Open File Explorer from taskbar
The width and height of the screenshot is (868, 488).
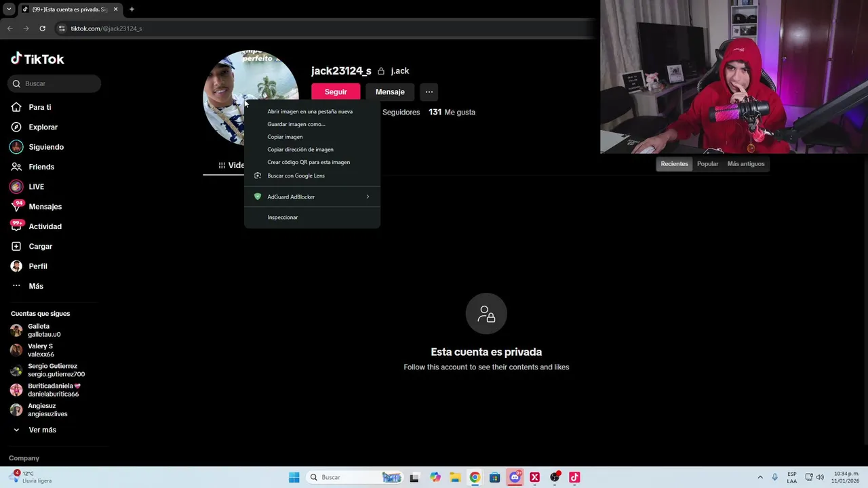coord(454,477)
